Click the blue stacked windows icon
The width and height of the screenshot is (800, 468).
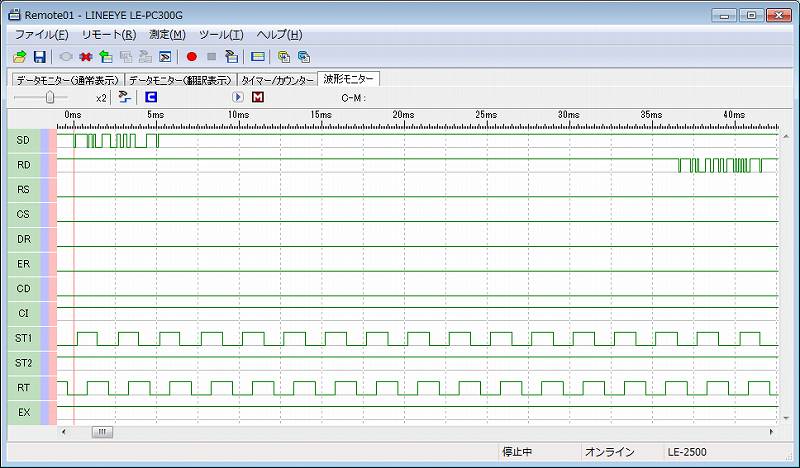(x=304, y=57)
